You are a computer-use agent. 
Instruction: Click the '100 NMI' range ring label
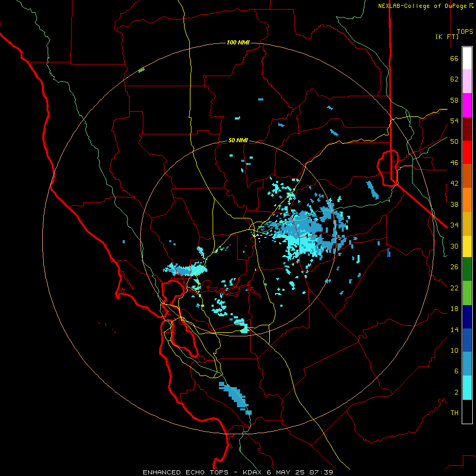[x=238, y=42]
